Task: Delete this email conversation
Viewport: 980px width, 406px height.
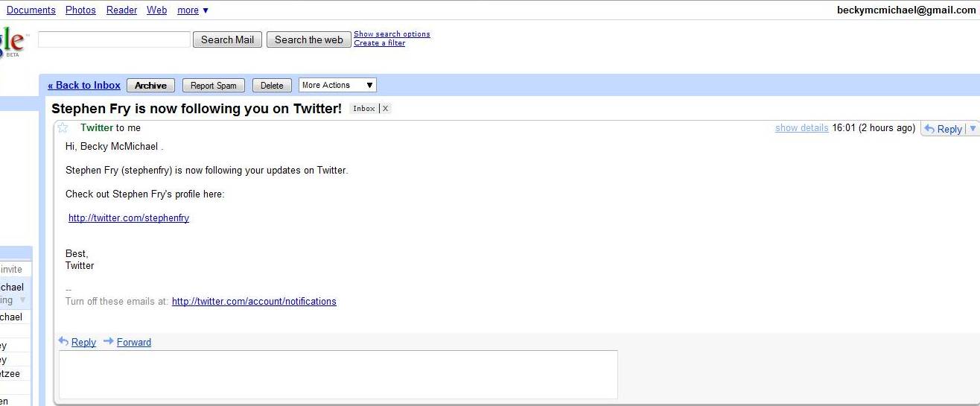Action: point(272,86)
